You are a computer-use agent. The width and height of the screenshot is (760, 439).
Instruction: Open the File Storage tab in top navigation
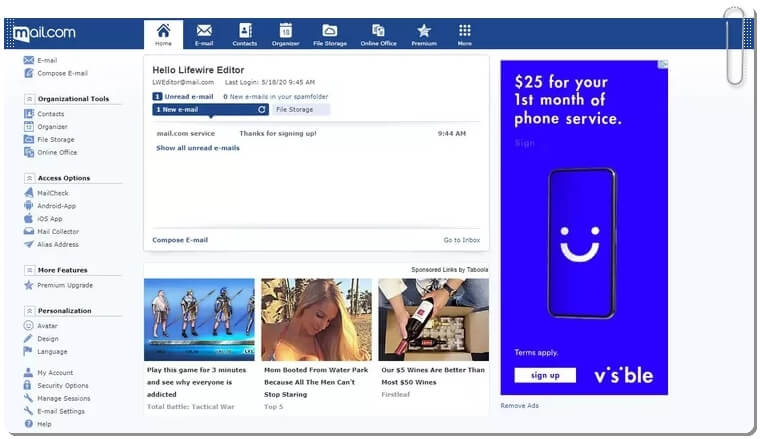tap(330, 34)
